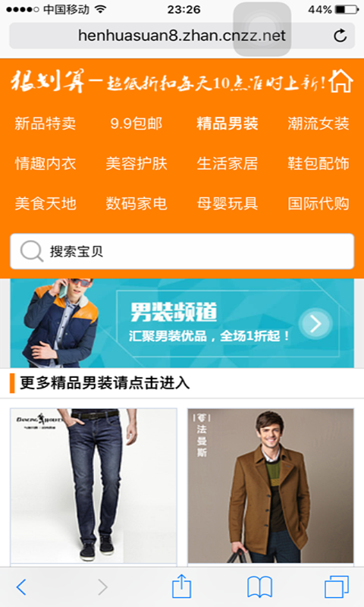Tap the arrow circle on the 男装频道 banner
Screen dimensions: 364x607
pos(315,324)
